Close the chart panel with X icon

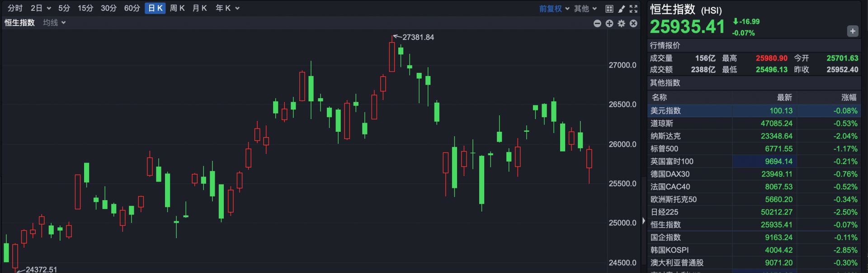[x=633, y=24]
